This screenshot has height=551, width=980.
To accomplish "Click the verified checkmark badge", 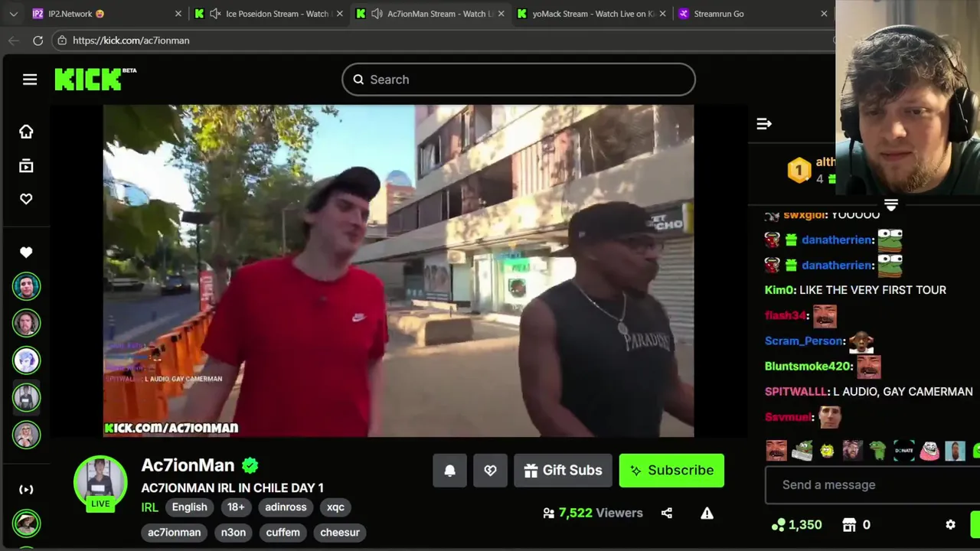I will (x=250, y=465).
